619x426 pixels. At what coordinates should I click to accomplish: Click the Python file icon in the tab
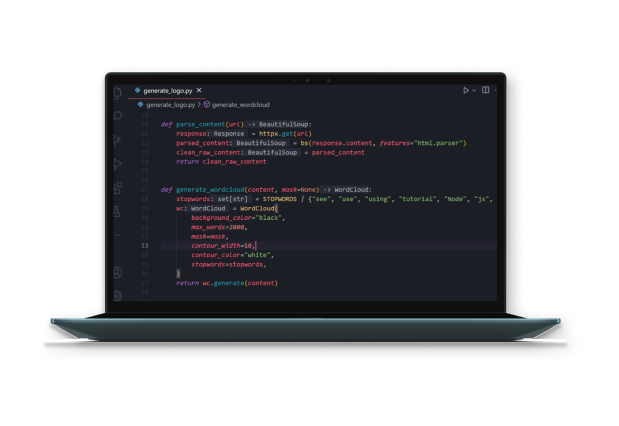point(137,90)
